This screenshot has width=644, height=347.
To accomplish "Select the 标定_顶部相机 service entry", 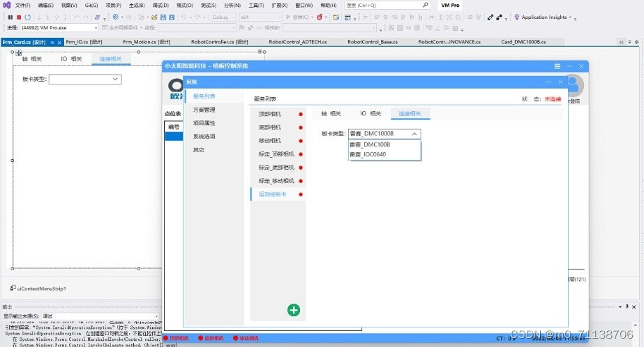I will pos(278,154).
